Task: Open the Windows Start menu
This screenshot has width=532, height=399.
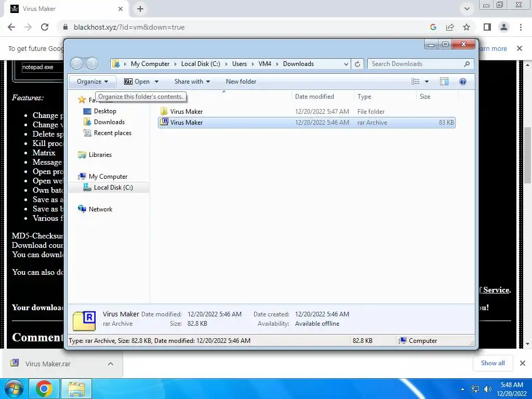Action: 14,389
